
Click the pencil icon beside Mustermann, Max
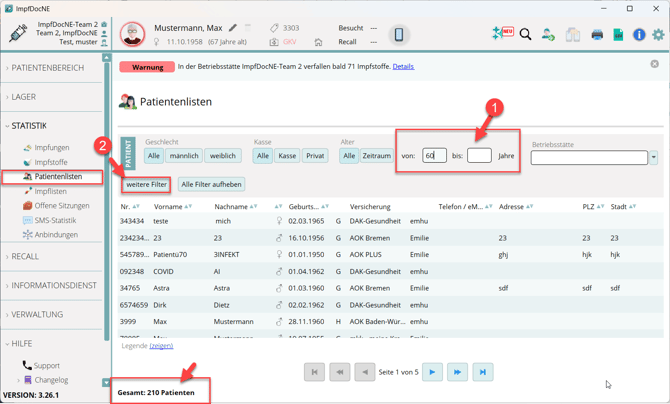click(233, 28)
